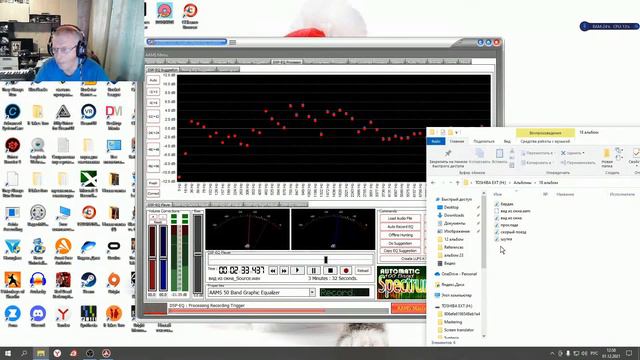
Task: Click Альбомы in Explorer address path
Action: click(x=522, y=183)
